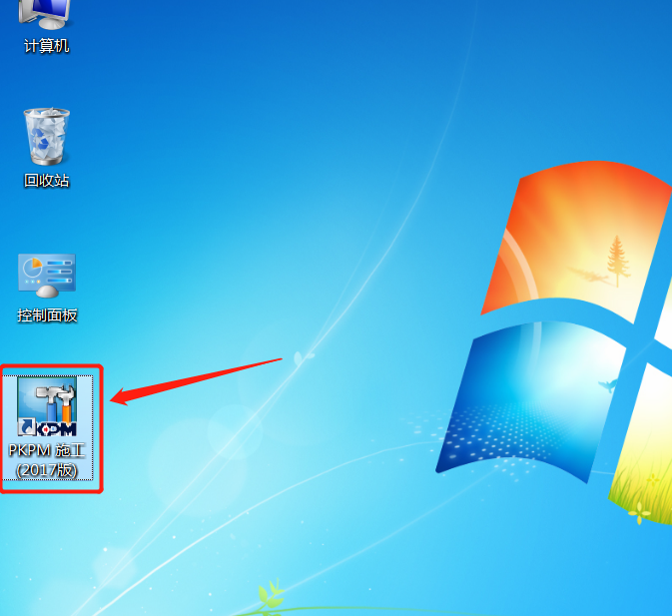This screenshot has height=616, width=672.
Task: Click the PKPM logo text on shortcut icon
Action: [x=56, y=428]
